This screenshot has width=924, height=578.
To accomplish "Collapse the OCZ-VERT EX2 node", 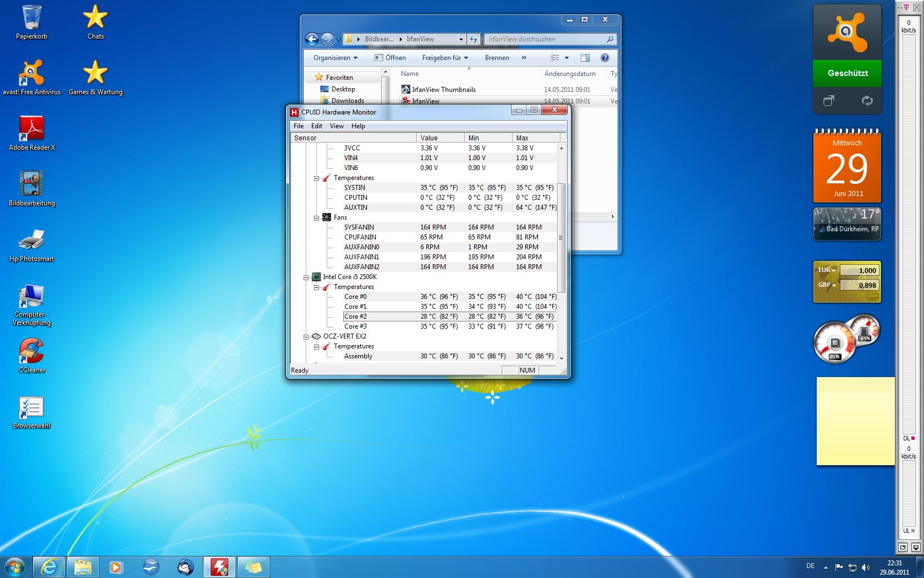I will coord(306,337).
